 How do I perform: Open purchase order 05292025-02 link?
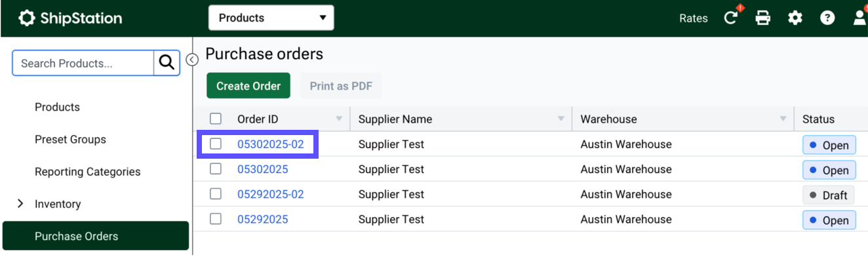[x=271, y=194]
